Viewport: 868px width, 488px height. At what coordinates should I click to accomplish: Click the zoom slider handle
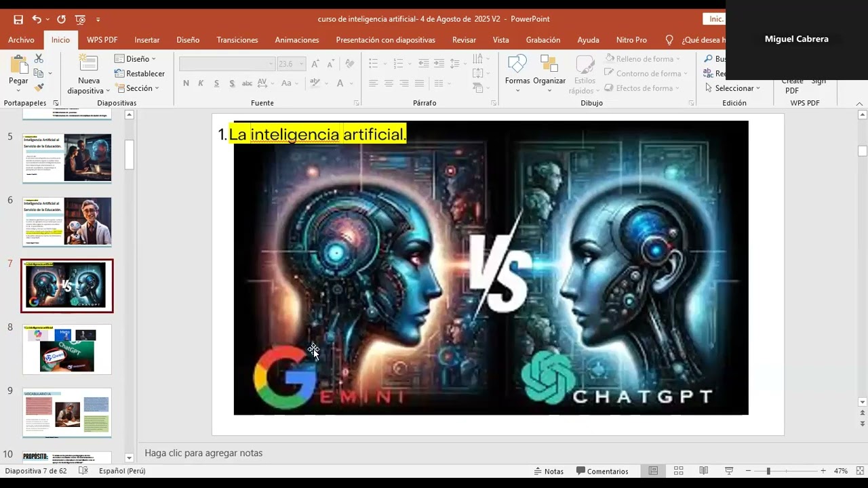pos(768,471)
